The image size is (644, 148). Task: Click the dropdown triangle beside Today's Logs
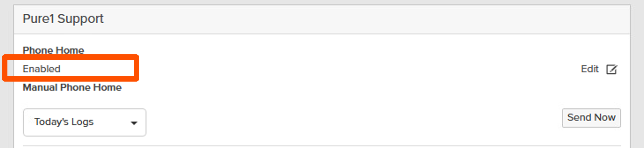[134, 123]
